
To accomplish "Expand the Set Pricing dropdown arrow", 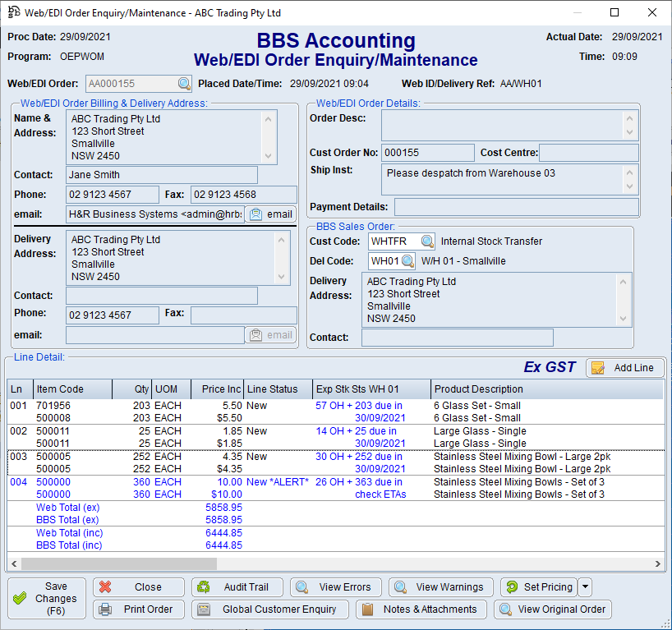I will pos(585,587).
